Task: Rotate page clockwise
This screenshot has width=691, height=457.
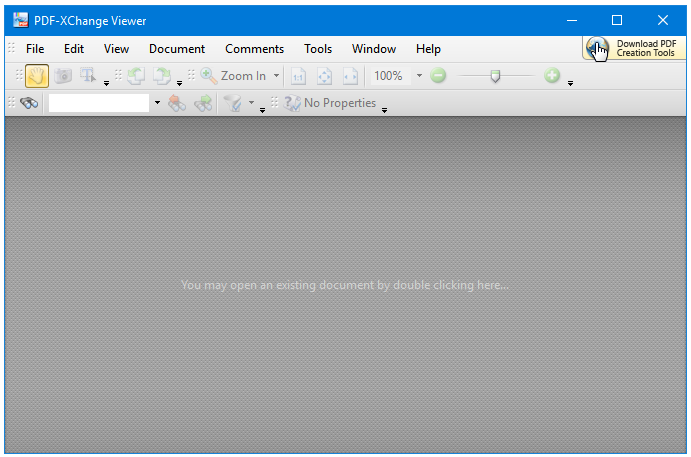Action: pos(162,76)
